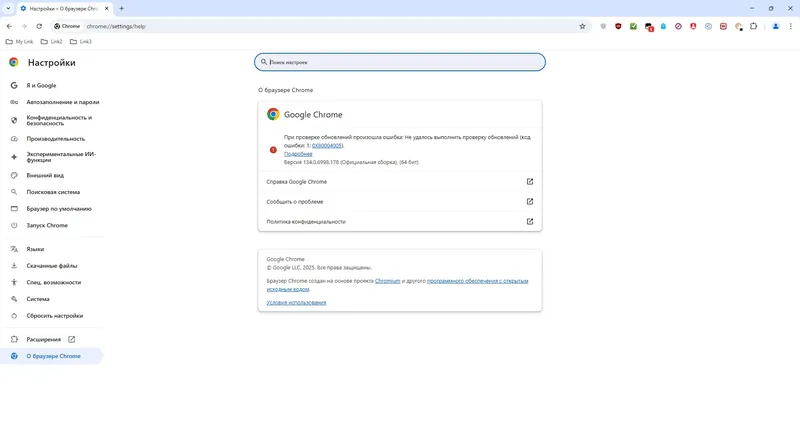Open Браузер по умолчанию section
The image size is (800, 433).
tap(59, 209)
